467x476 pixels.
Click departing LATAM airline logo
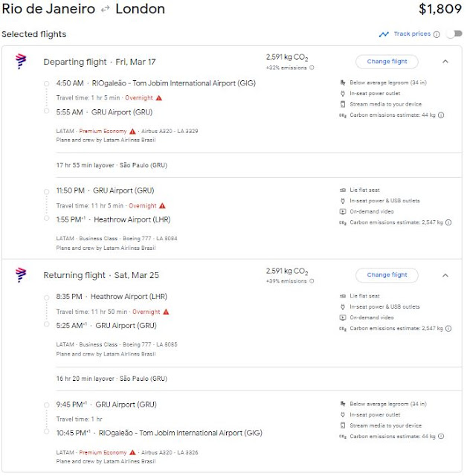tap(21, 62)
